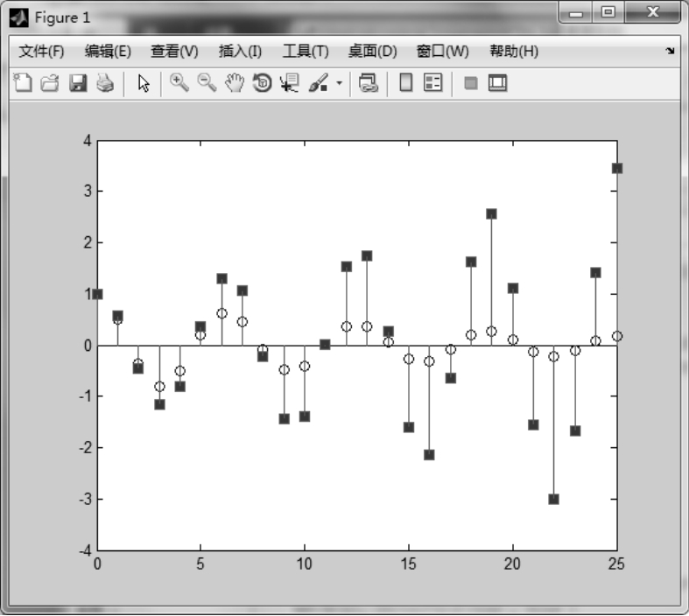689x616 pixels.
Task: Enable the Data Cursor tool
Action: [289, 83]
